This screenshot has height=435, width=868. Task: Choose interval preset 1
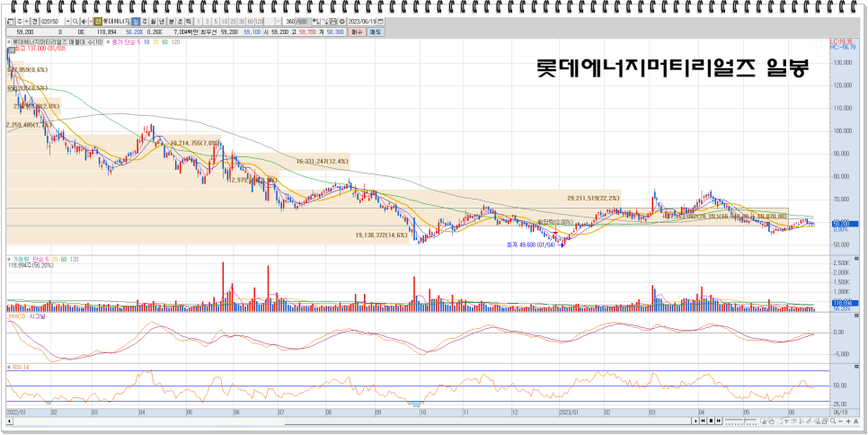(x=199, y=21)
